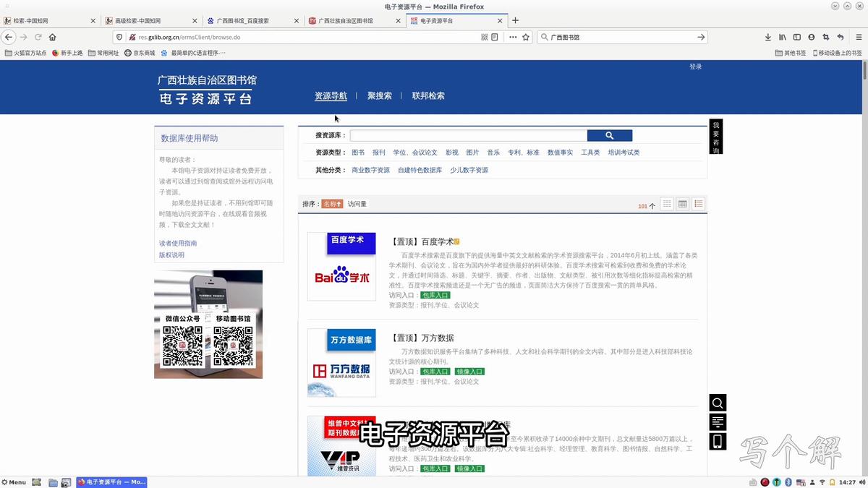This screenshot has height=488, width=868.
Task: Open the floating search icon on right edge
Action: click(x=717, y=403)
